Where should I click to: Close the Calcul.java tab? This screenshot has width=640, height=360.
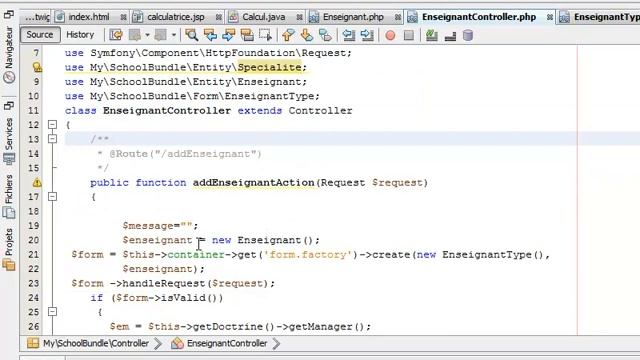click(300, 18)
